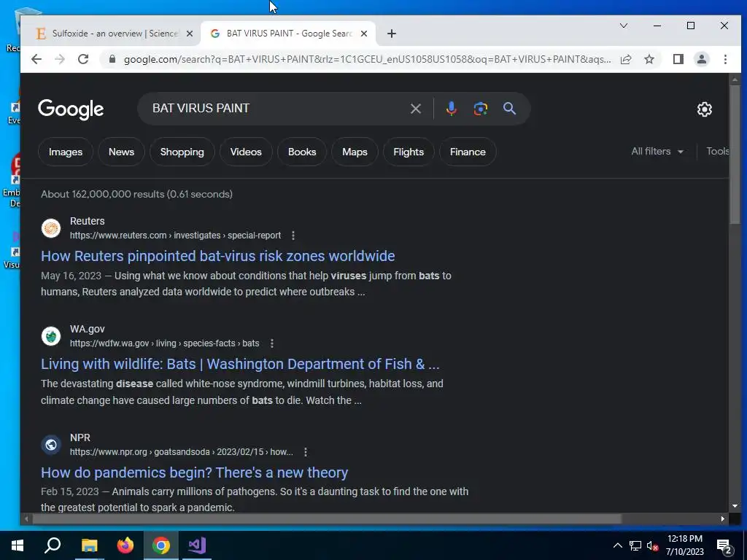Click the scroll down arrow

(735, 506)
